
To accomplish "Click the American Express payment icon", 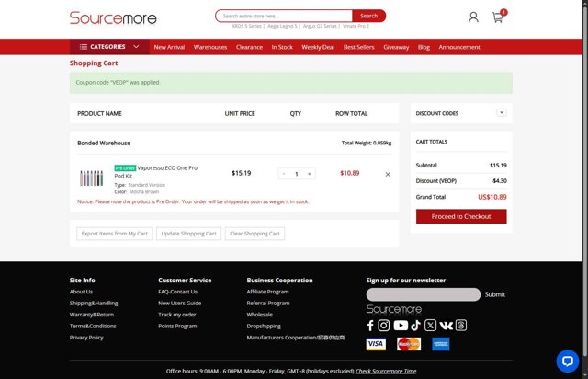I will coord(441,344).
